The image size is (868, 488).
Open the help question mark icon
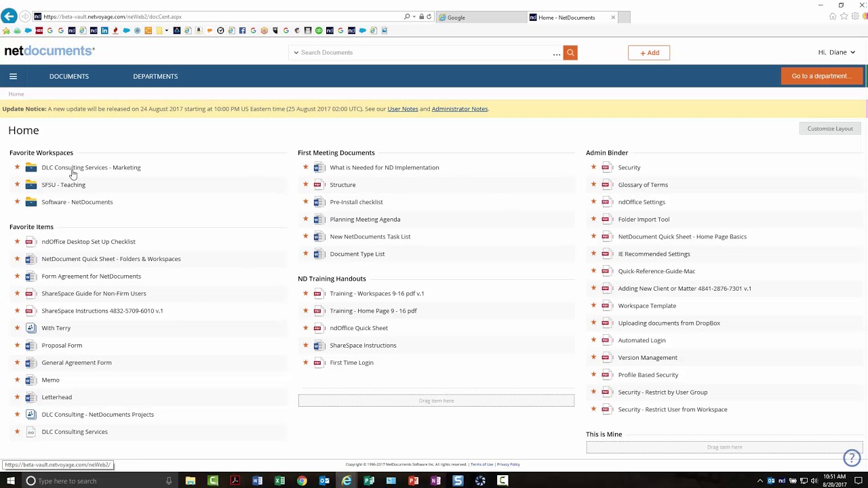pyautogui.click(x=852, y=458)
